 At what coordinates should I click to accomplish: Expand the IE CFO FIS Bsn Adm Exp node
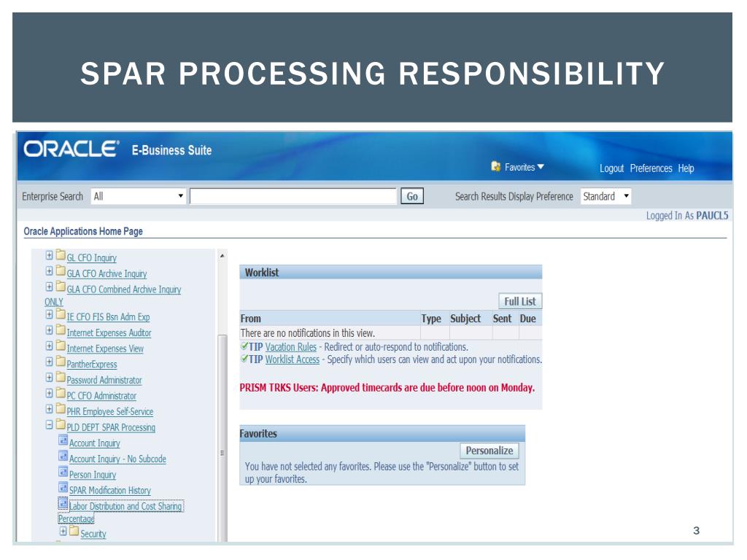pyautogui.click(x=49, y=314)
